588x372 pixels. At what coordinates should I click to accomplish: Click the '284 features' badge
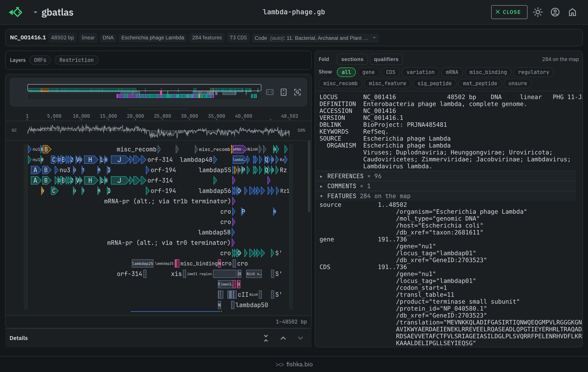coord(207,38)
